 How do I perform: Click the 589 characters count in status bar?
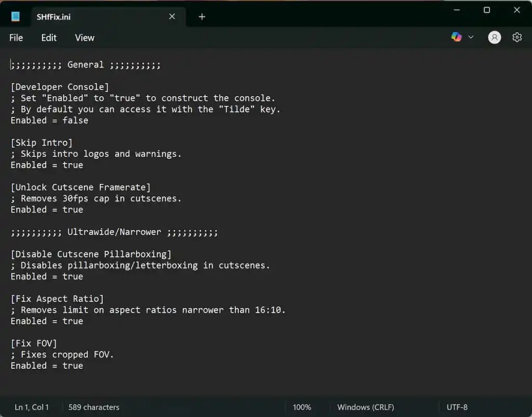94,407
